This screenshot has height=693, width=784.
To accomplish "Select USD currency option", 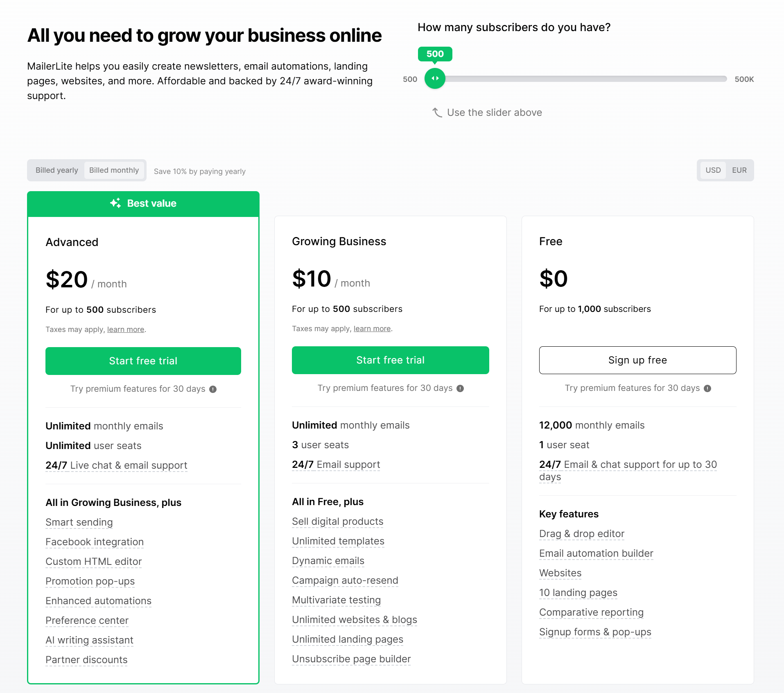I will coord(713,170).
